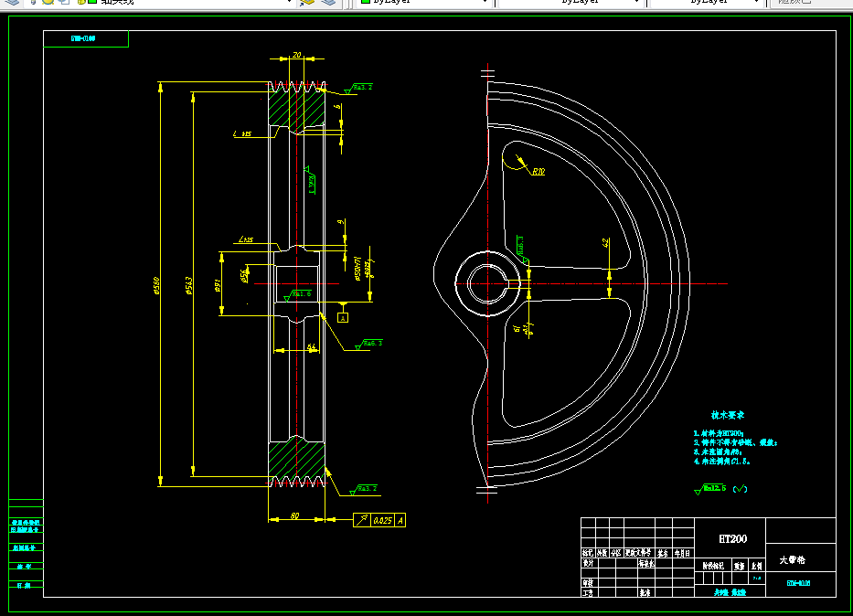Screen dimensions: 853x616
Task: Select the datum A cell in tolerance frame
Action: click(400, 520)
